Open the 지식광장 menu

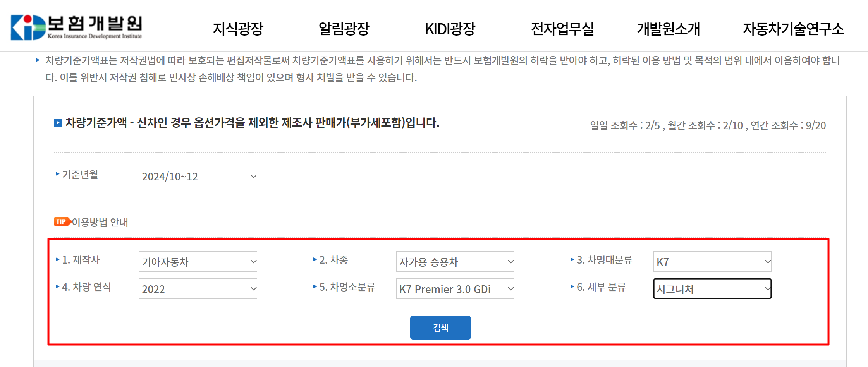pyautogui.click(x=239, y=28)
